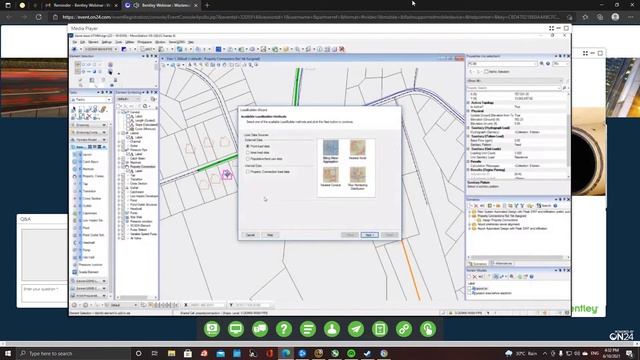Open Microsoft Store from the taskbar

(x=188, y=353)
